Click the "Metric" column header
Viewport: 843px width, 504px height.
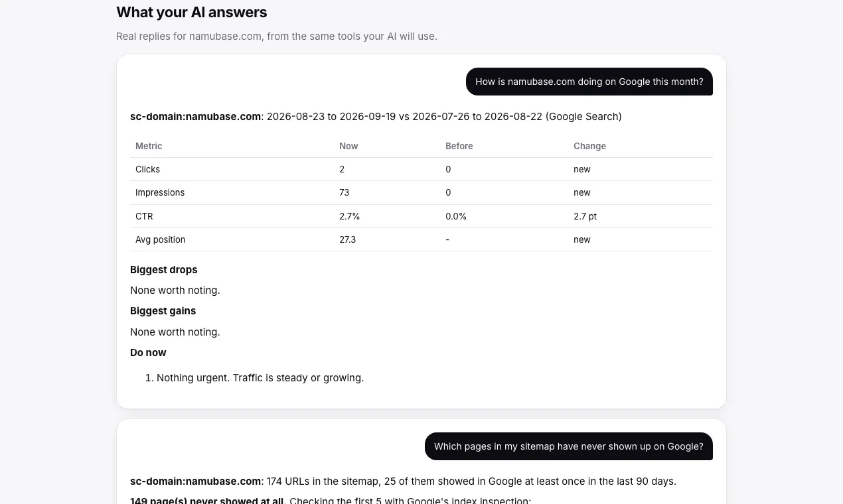[x=149, y=146]
